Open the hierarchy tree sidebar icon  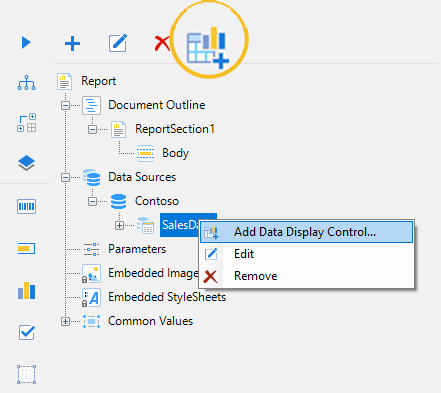26,83
